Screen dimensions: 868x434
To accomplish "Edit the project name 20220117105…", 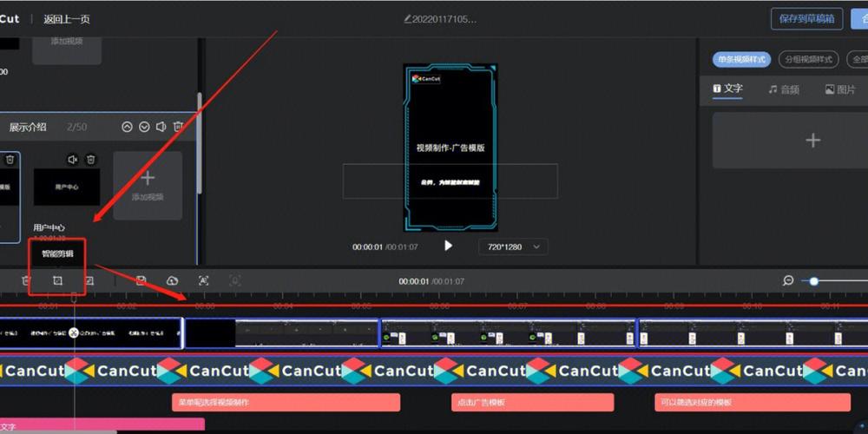I will pyautogui.click(x=441, y=19).
